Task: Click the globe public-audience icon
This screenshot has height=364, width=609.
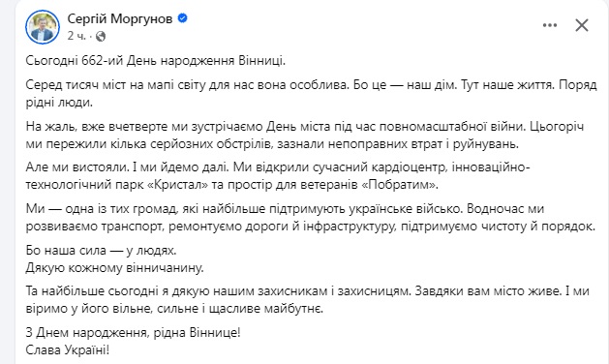Action: click(101, 36)
